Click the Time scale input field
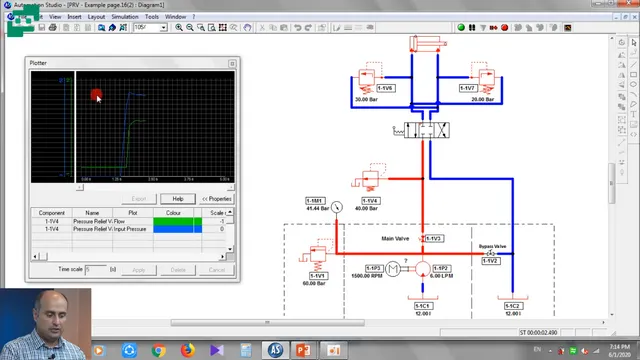 pyautogui.click(x=96, y=269)
